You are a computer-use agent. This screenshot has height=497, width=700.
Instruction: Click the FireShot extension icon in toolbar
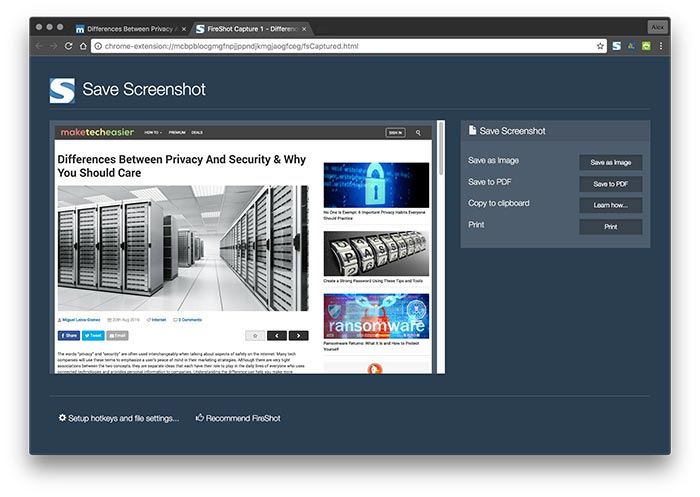617,46
